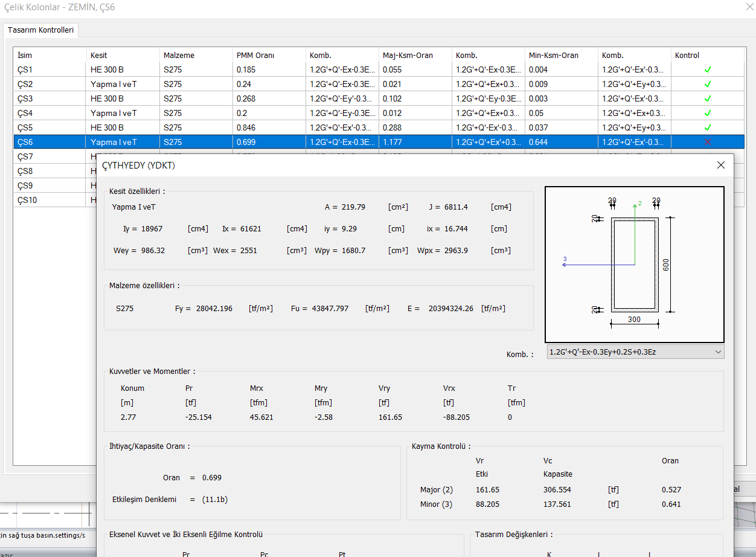Click the Major Vc capacity value 306.554

(557, 490)
